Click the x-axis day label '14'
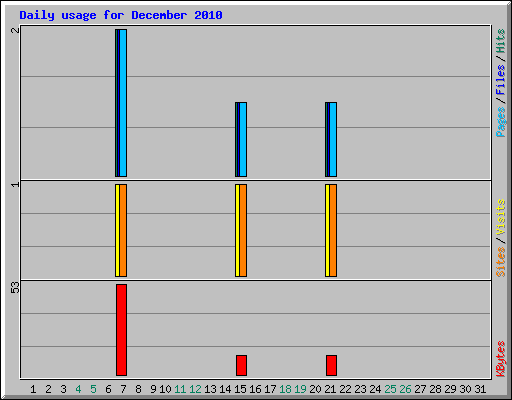 pos(225,389)
